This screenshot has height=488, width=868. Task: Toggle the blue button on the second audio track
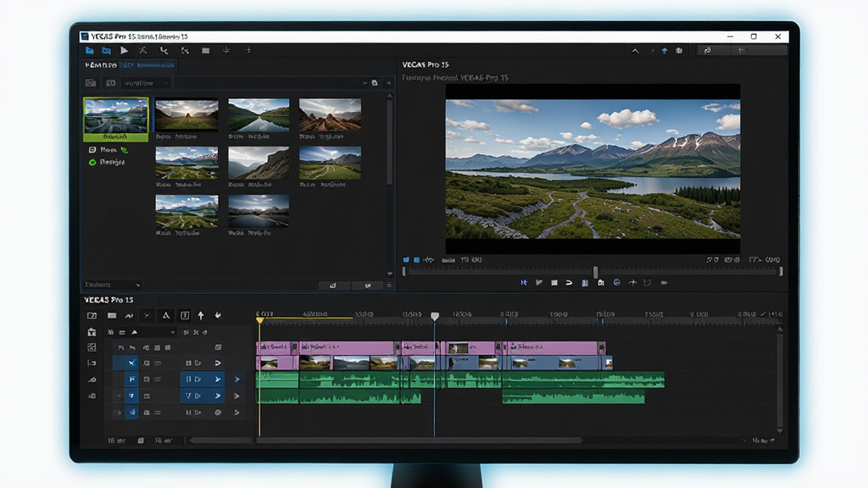click(131, 396)
